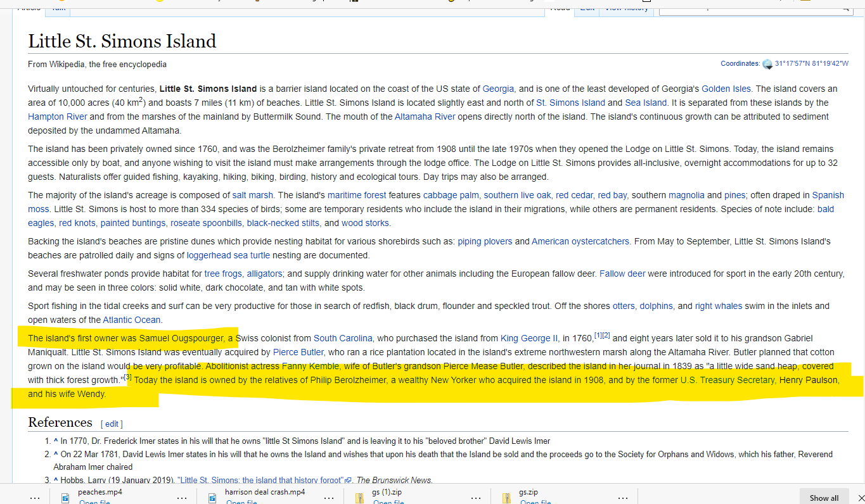Click the red bay link
The height and width of the screenshot is (504, 865).
click(x=612, y=195)
